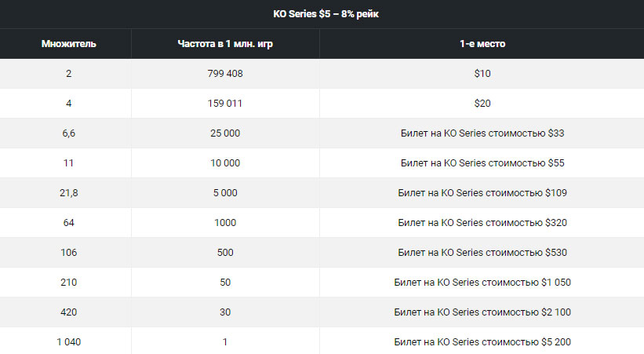Click the ticket prize worth $2 100
Viewport: 644px width, 354px height.
pyautogui.click(x=482, y=312)
